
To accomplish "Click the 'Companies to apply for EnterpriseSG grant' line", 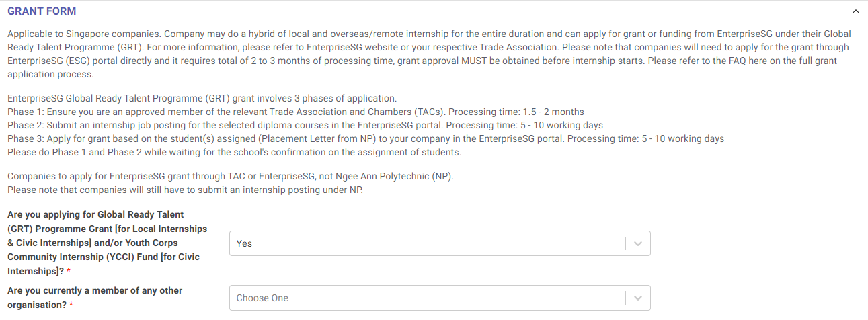I will point(231,177).
